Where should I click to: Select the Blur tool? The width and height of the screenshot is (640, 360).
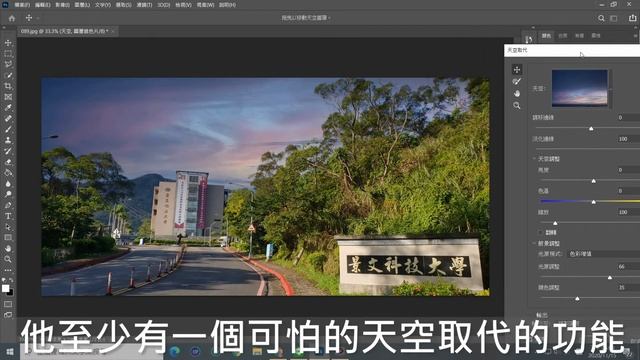[8, 183]
